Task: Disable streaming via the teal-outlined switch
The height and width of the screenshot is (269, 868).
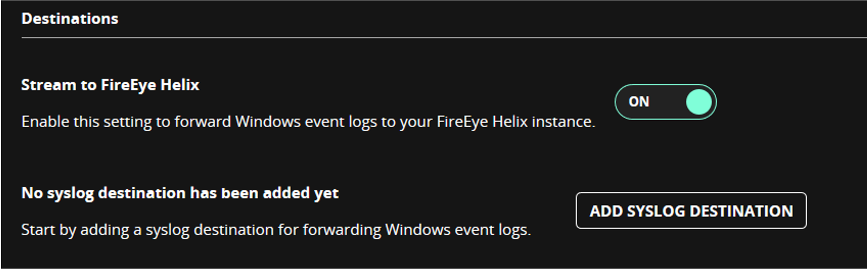Action: 666,102
